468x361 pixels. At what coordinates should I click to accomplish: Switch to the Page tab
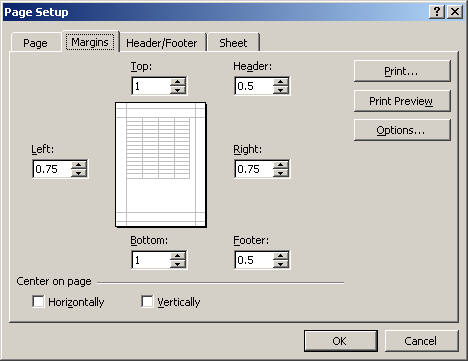[36, 43]
